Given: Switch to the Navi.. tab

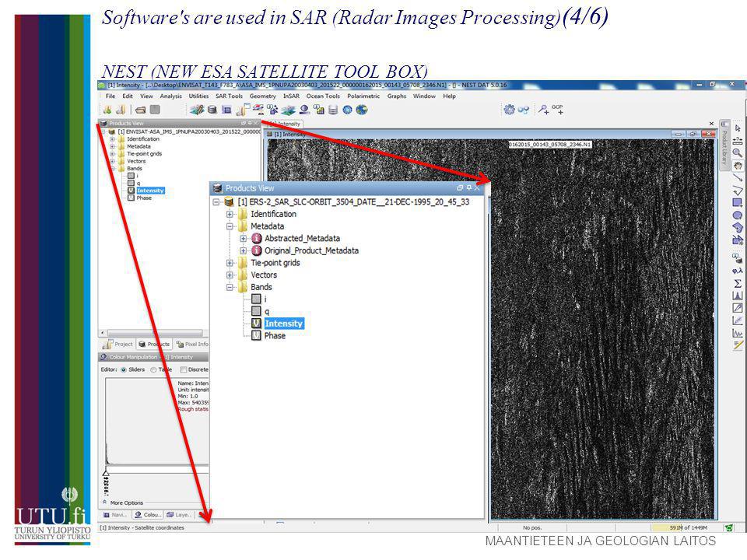Looking at the screenshot, I should click(114, 515).
